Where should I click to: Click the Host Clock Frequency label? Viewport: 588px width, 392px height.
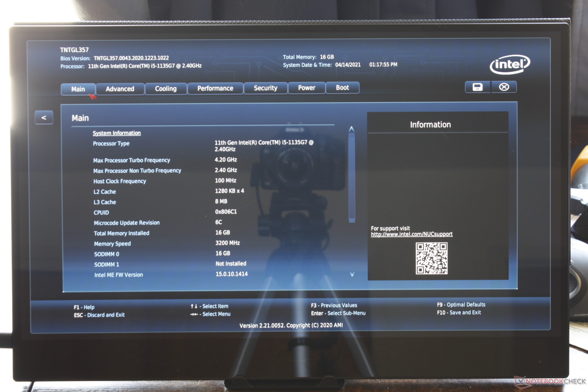120,181
